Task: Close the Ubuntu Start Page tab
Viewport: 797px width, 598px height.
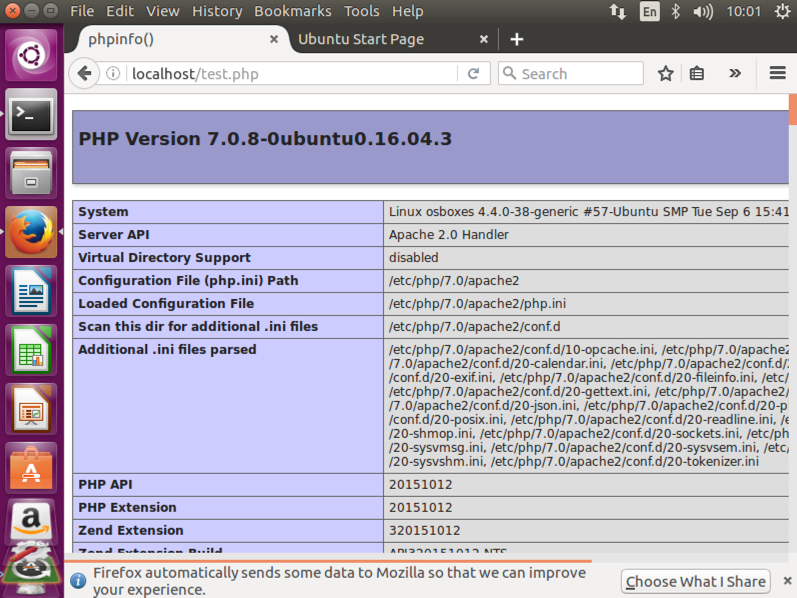Action: (x=484, y=39)
